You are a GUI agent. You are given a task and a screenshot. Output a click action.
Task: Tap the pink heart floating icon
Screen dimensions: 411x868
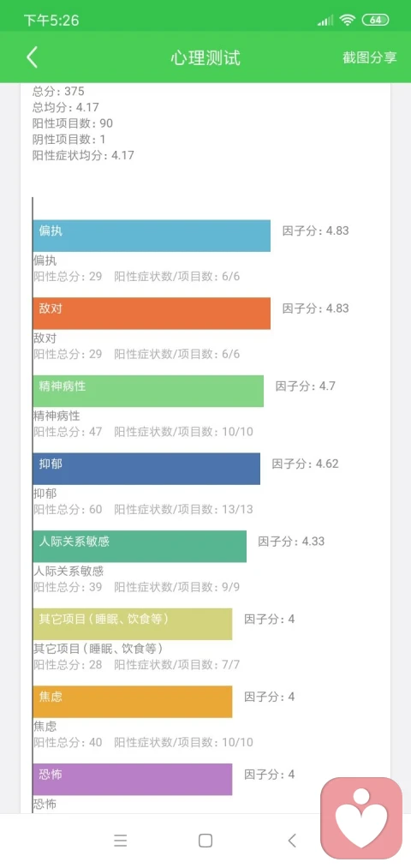coord(361,817)
